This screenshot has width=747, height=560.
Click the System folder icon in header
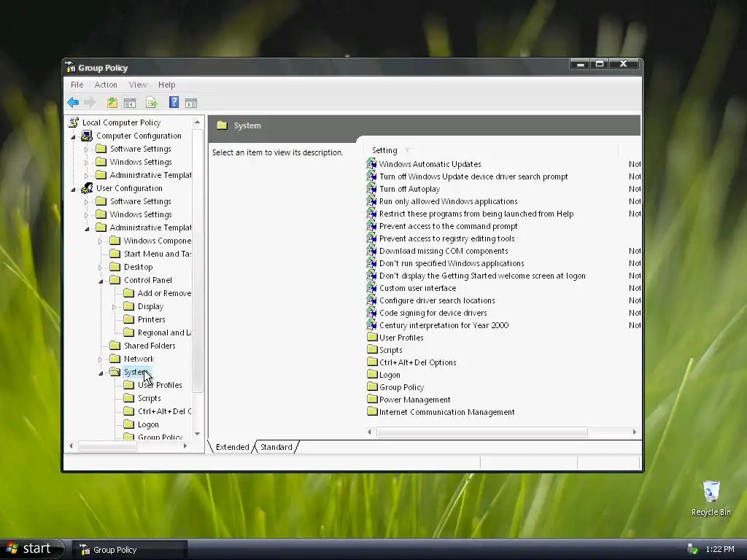coord(222,125)
